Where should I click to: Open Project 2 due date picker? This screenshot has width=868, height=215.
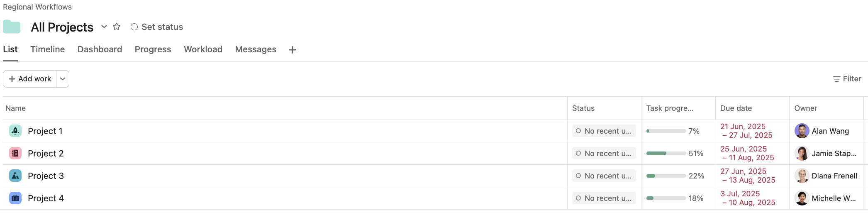point(747,154)
